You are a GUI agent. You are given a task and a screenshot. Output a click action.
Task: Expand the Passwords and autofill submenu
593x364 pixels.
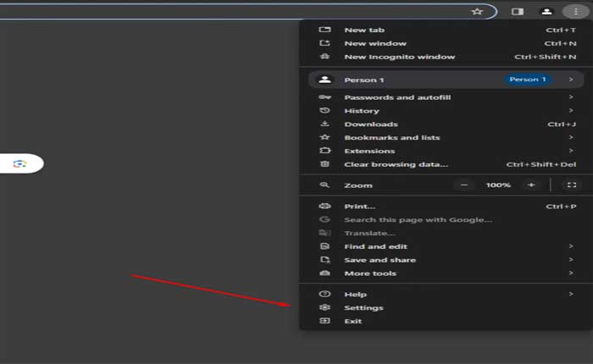[x=571, y=97]
